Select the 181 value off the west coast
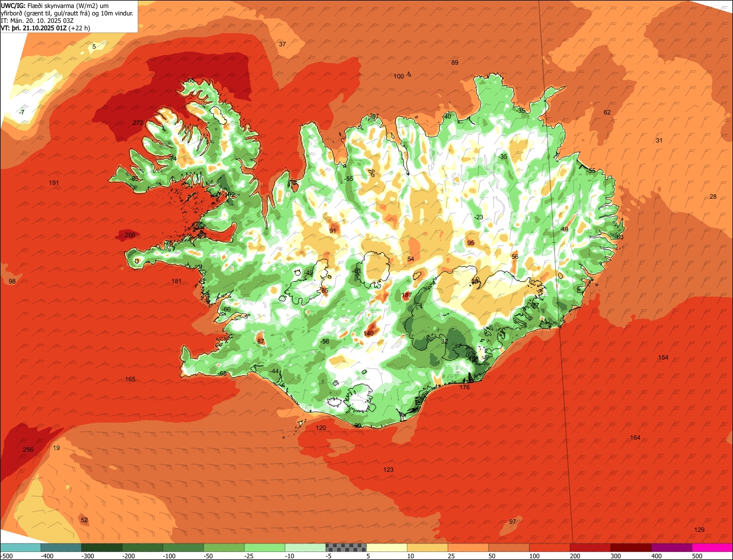 tap(176, 281)
